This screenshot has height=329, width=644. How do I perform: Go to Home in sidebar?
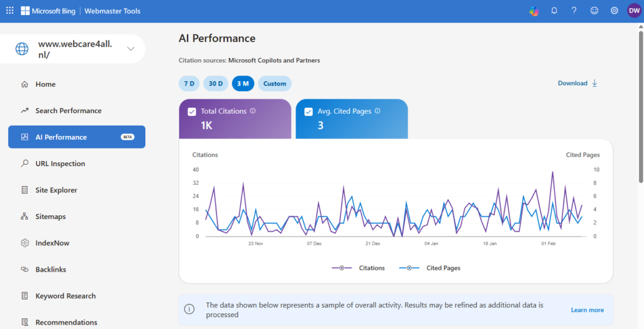[x=77, y=84]
